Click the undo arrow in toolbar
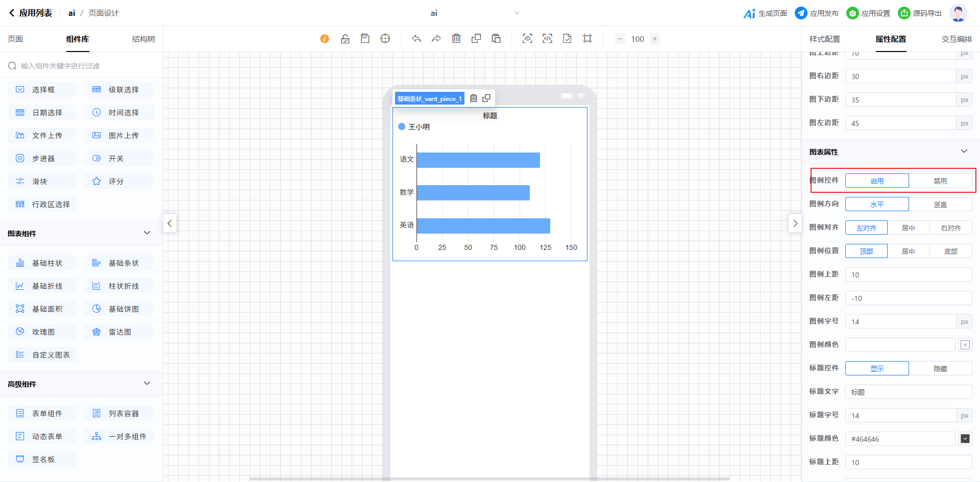 pos(416,39)
